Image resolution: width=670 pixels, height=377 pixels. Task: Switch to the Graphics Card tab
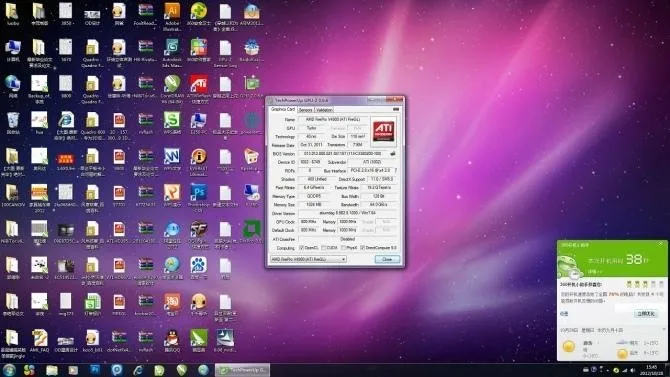[282, 109]
